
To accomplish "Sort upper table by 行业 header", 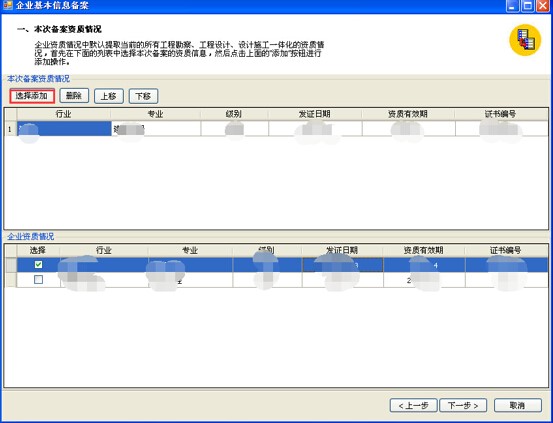I will (63, 114).
